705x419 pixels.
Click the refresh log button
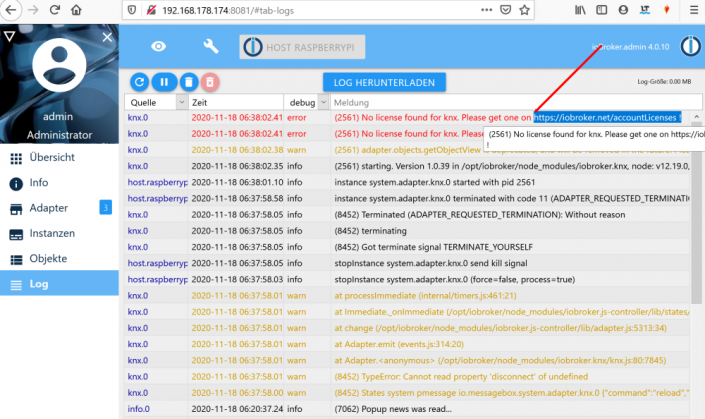[x=140, y=81]
